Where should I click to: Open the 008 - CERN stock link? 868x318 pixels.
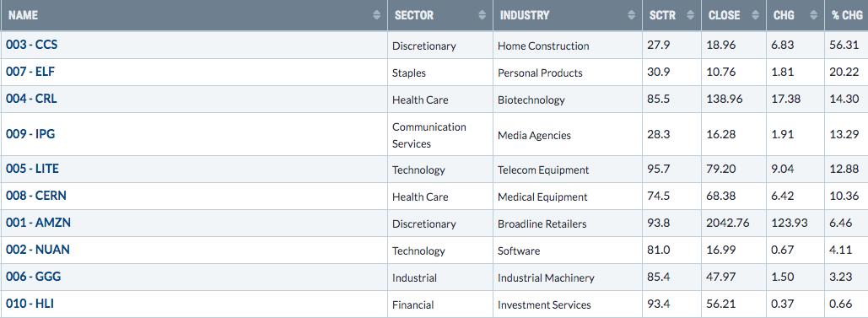pos(36,196)
